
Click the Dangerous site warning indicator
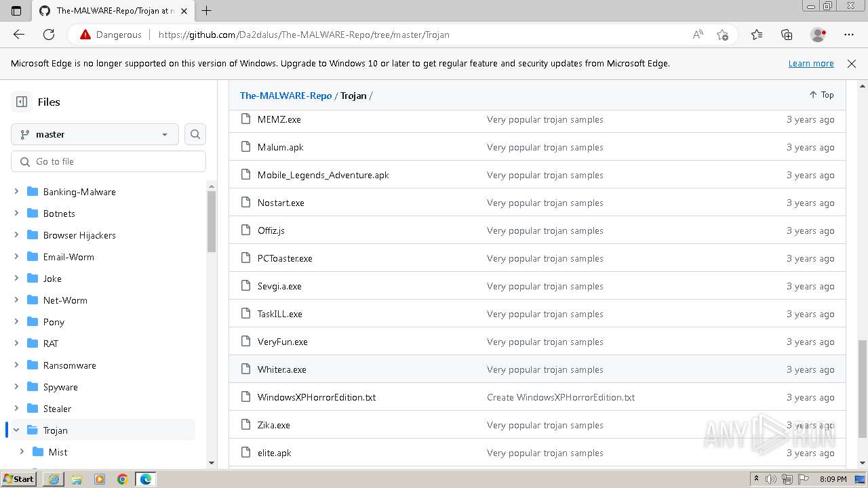[x=111, y=35]
